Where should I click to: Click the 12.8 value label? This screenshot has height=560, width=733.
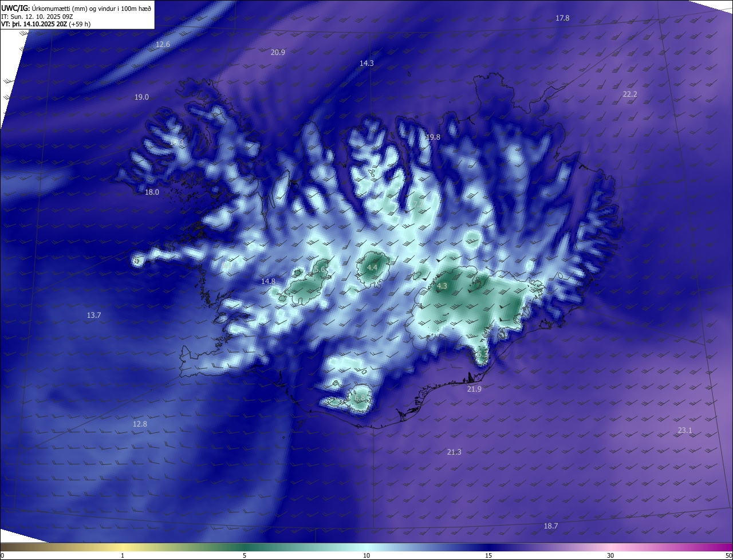[x=140, y=424]
